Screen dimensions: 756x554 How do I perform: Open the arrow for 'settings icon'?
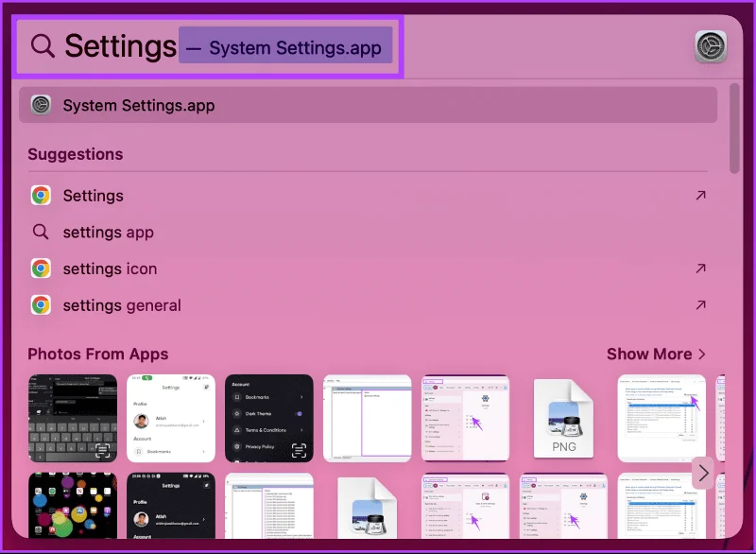coord(700,268)
